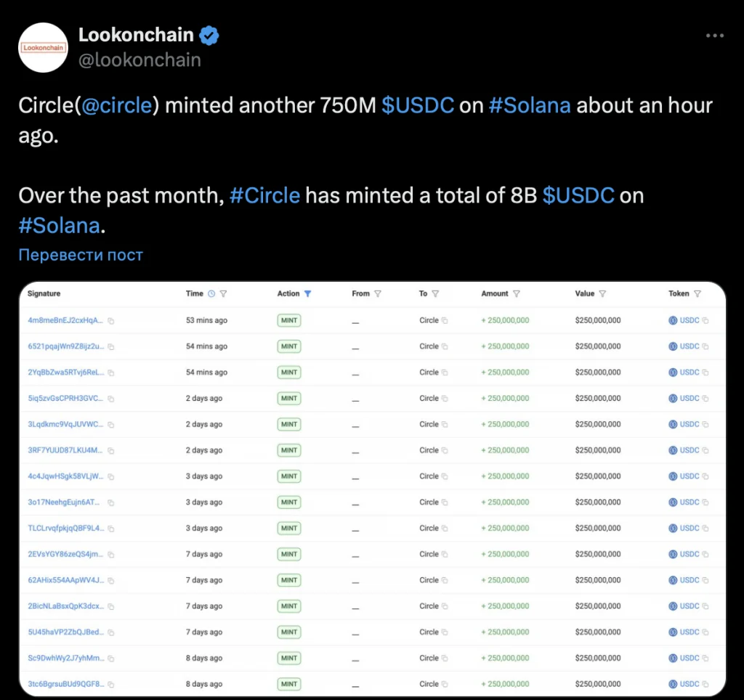This screenshot has width=744, height=700.
Task: Open the 6521pqajWn9Z8ijz2u transaction signature
Action: pyautogui.click(x=65, y=346)
